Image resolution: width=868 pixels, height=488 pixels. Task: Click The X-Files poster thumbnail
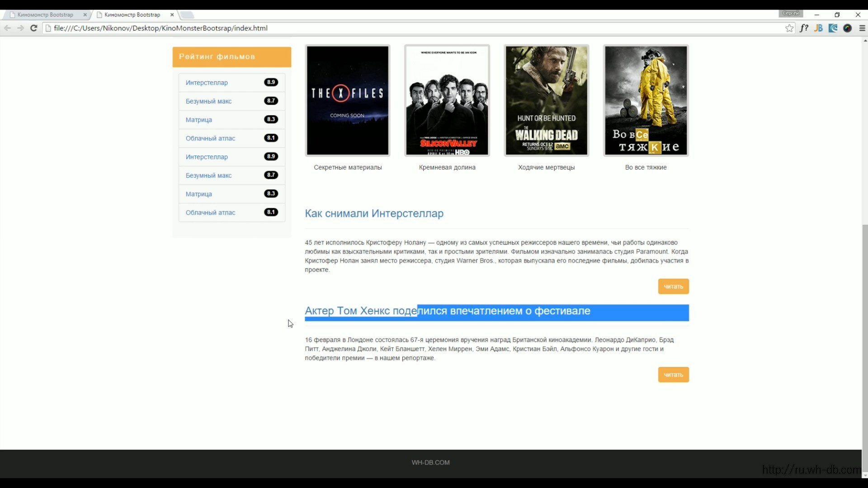pyautogui.click(x=348, y=100)
